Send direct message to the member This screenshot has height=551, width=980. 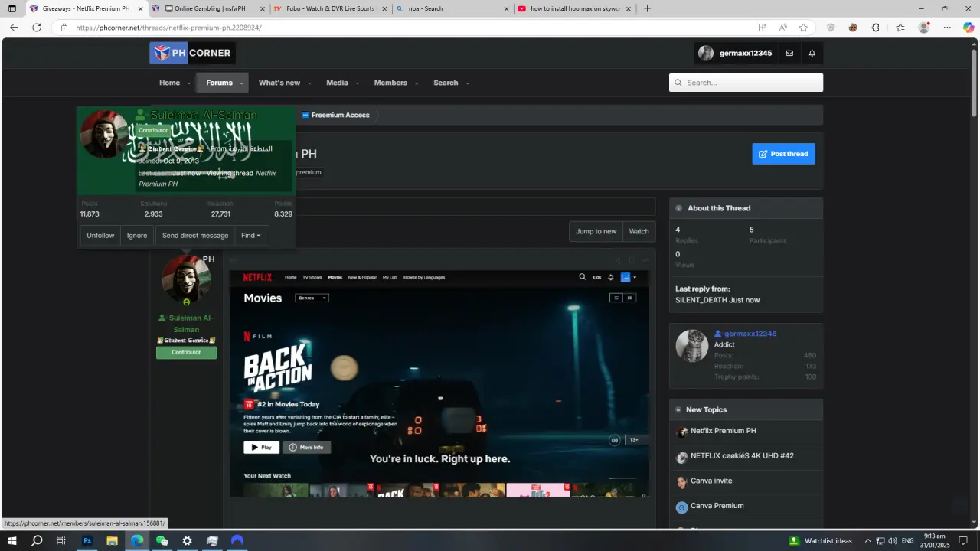195,236
